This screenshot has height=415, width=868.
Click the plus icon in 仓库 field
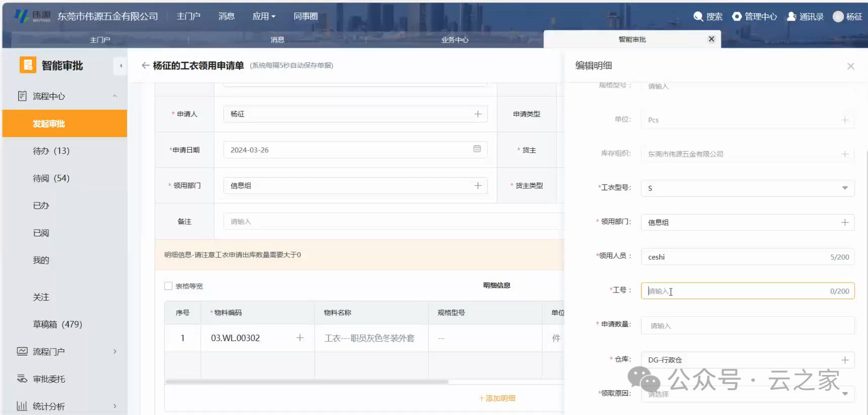pyautogui.click(x=844, y=360)
